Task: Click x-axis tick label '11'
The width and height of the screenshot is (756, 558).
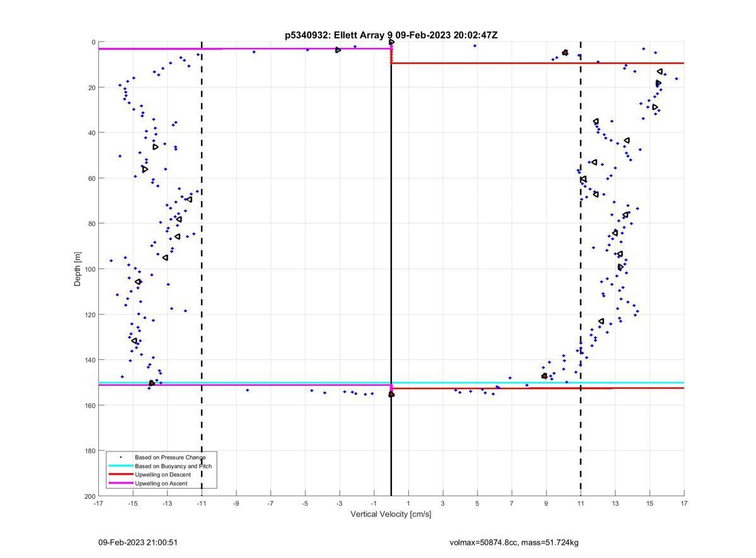Action: (581, 503)
